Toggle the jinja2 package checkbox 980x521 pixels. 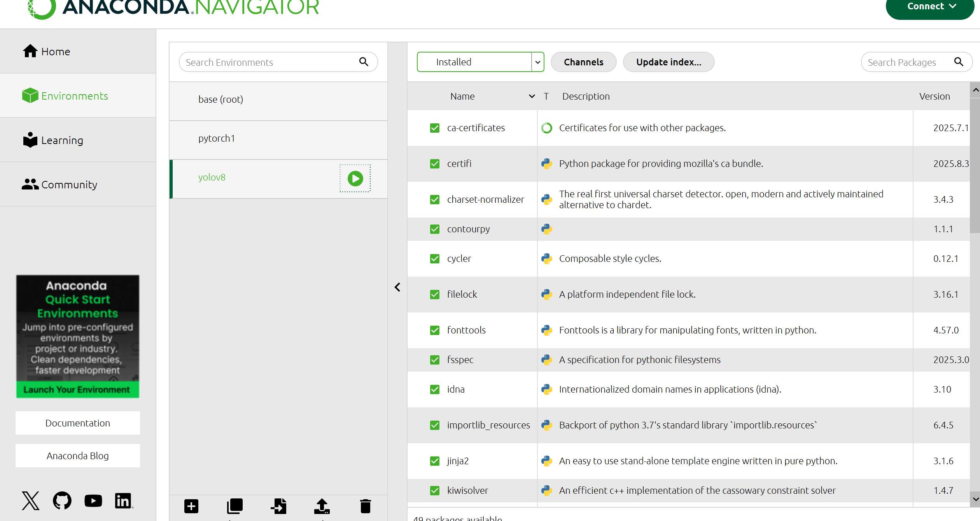coord(435,461)
